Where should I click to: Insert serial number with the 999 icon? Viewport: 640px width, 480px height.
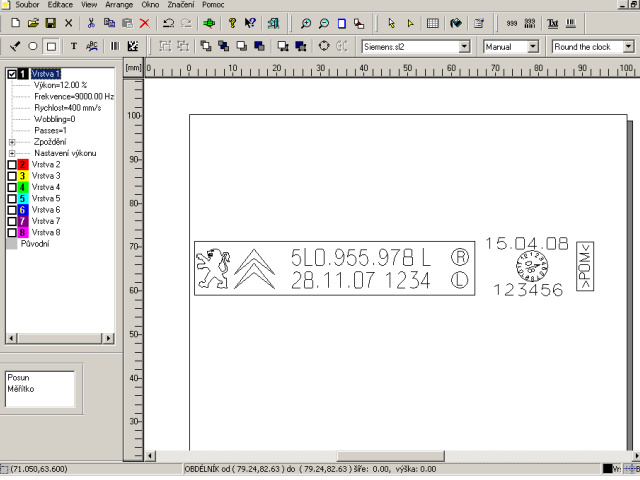coord(511,23)
